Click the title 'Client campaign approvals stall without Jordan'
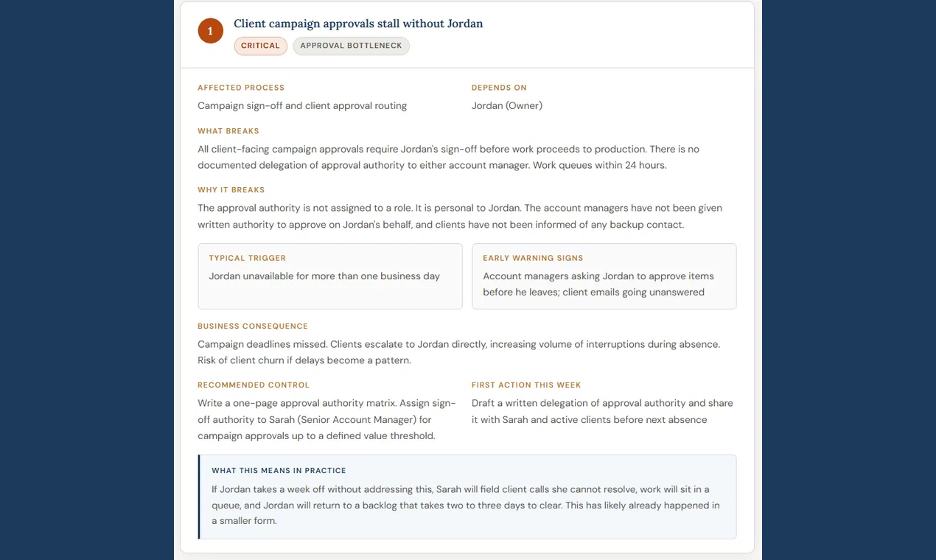 (x=358, y=24)
